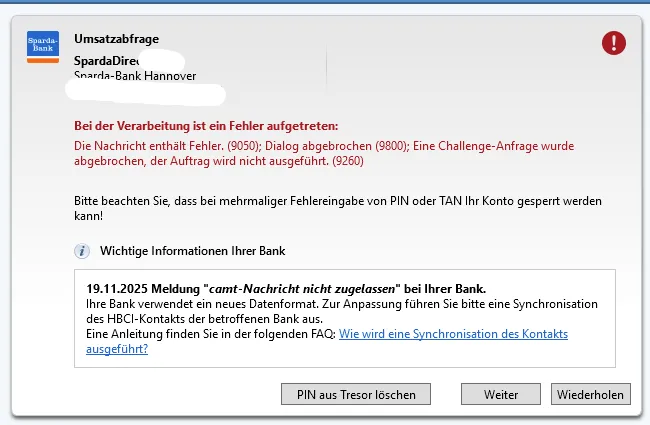Click the red error exclamation icon
This screenshot has height=425, width=650.
point(613,42)
